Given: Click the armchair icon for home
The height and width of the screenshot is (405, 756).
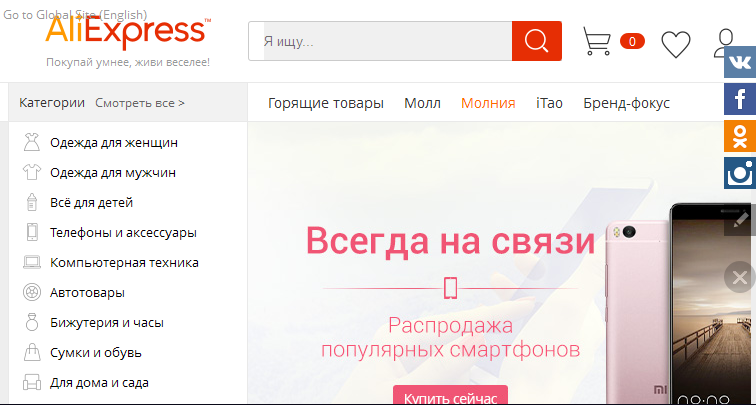Looking at the screenshot, I should pos(32,383).
